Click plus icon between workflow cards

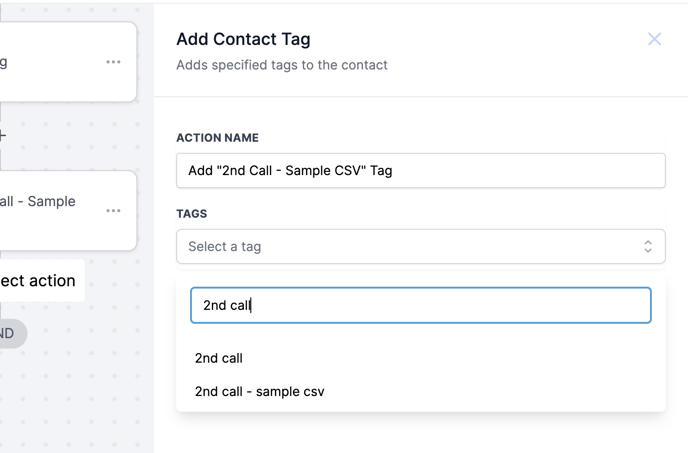tap(3, 136)
